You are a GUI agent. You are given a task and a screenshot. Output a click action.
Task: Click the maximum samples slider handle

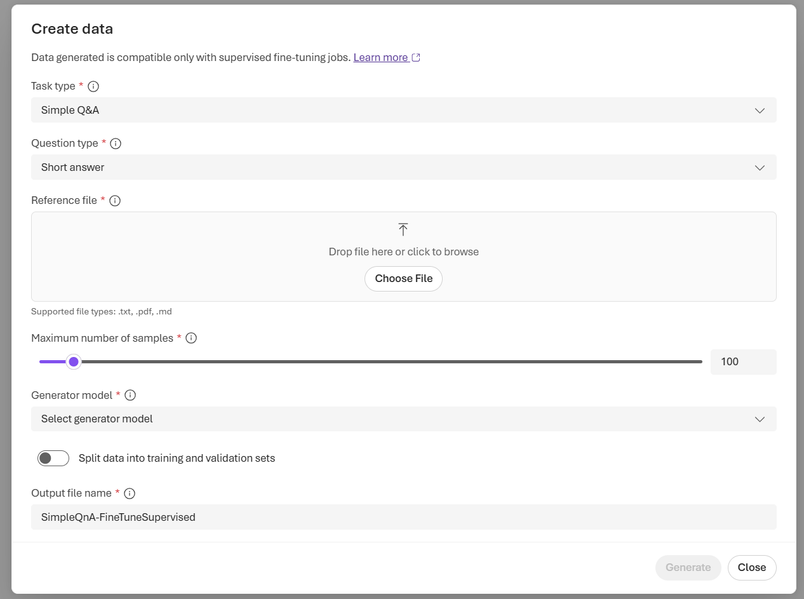point(74,361)
